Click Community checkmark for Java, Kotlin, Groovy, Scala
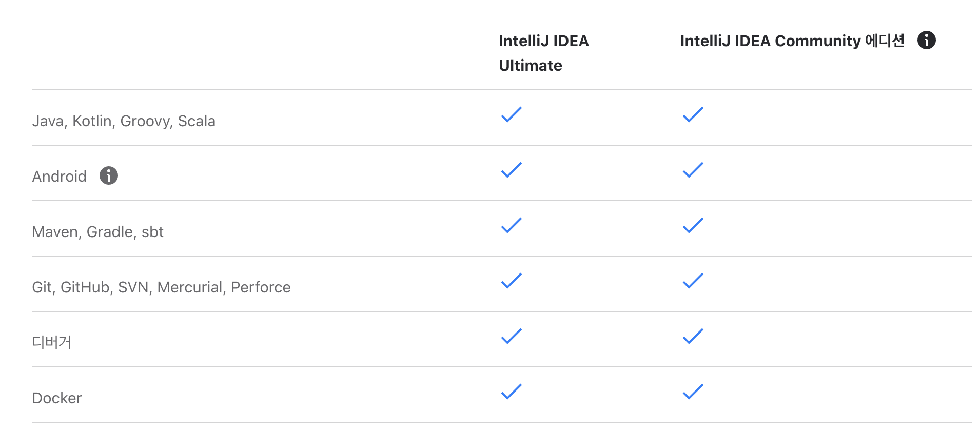 coord(693,114)
